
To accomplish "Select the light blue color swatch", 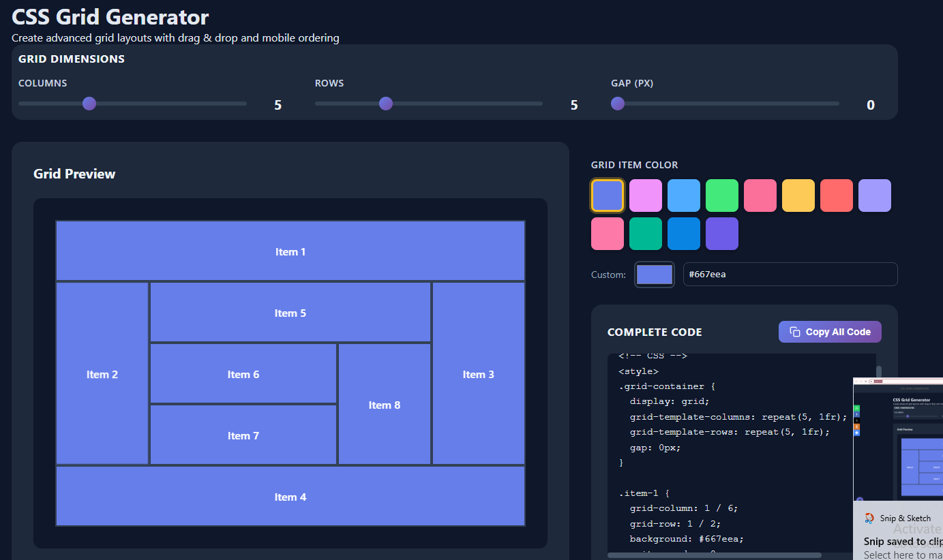I will [684, 195].
